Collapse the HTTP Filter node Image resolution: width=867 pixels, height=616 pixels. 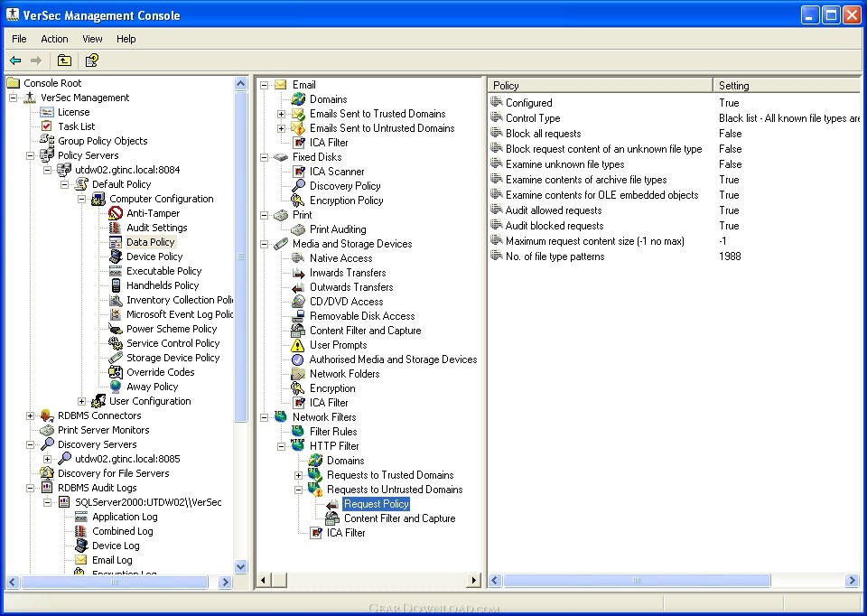[281, 445]
